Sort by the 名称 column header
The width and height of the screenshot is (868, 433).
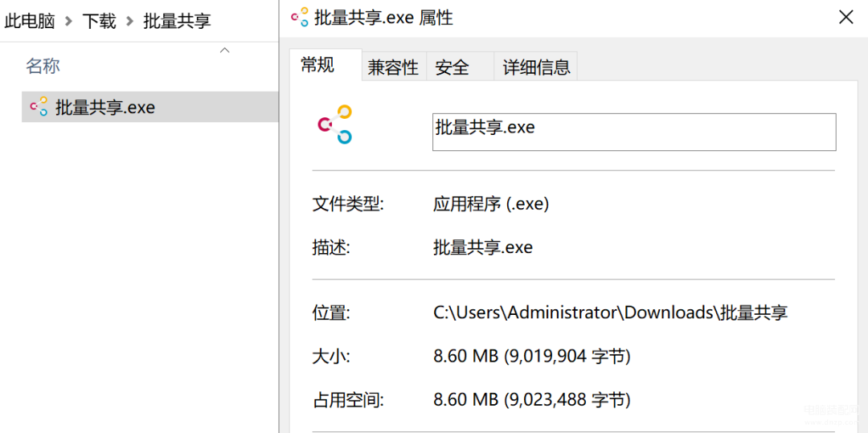tap(43, 67)
